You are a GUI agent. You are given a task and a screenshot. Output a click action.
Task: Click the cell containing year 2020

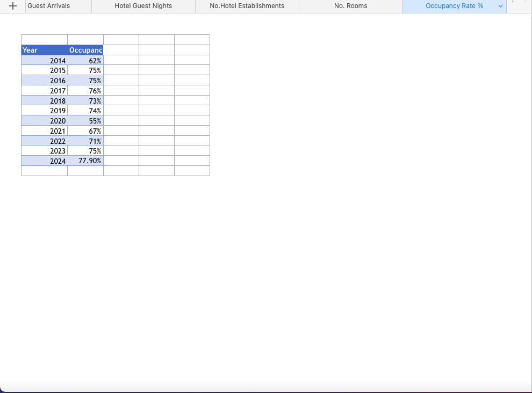point(44,121)
